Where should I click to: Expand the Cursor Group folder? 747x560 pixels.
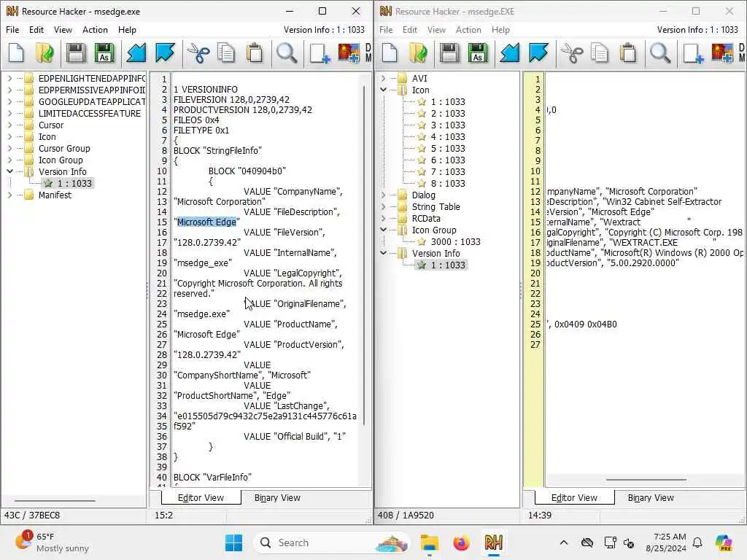tap(9, 148)
